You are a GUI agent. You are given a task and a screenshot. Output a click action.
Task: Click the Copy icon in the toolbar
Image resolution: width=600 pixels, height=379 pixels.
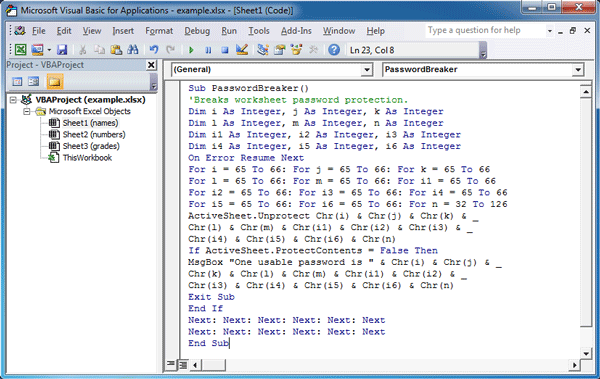click(x=99, y=50)
